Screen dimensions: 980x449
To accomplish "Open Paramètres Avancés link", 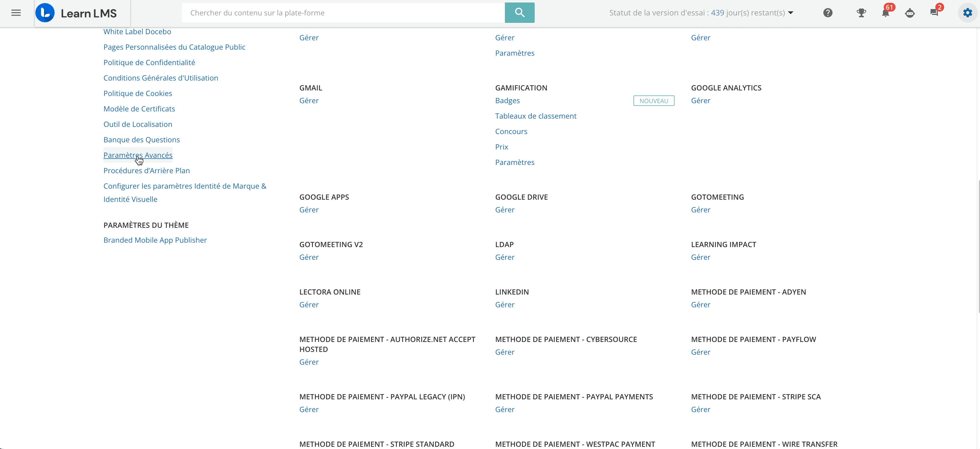I will coord(138,155).
